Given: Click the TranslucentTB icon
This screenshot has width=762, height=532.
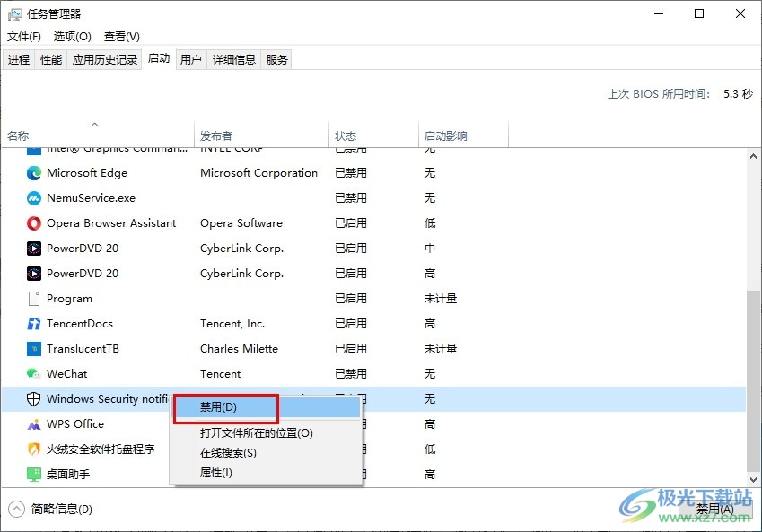Looking at the screenshot, I should [x=33, y=349].
